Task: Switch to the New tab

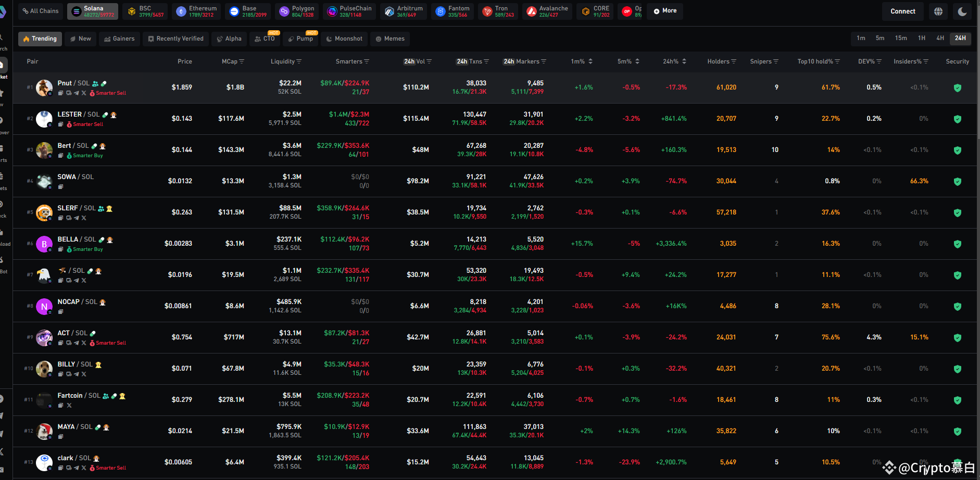Action: click(x=81, y=39)
